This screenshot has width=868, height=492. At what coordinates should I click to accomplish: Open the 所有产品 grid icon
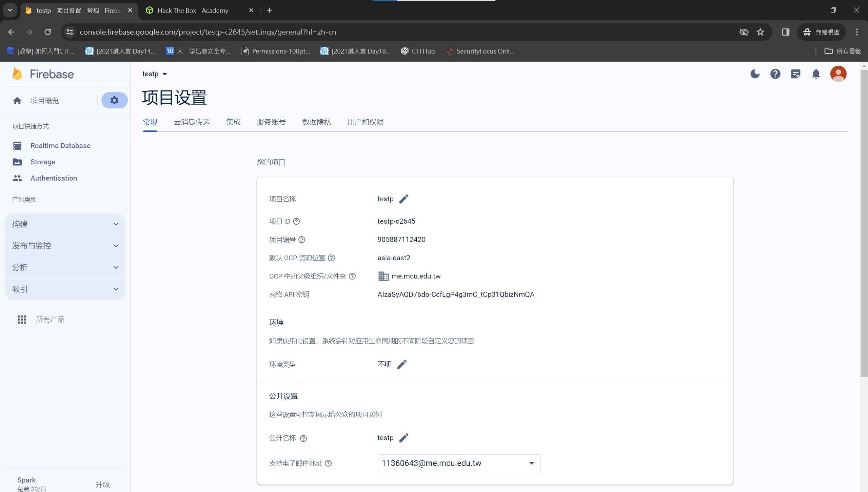pyautogui.click(x=22, y=320)
